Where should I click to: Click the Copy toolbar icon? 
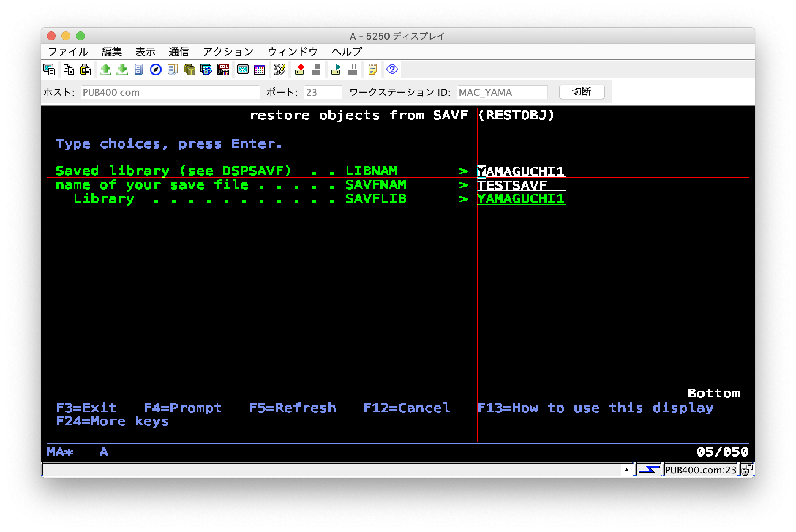coord(68,70)
